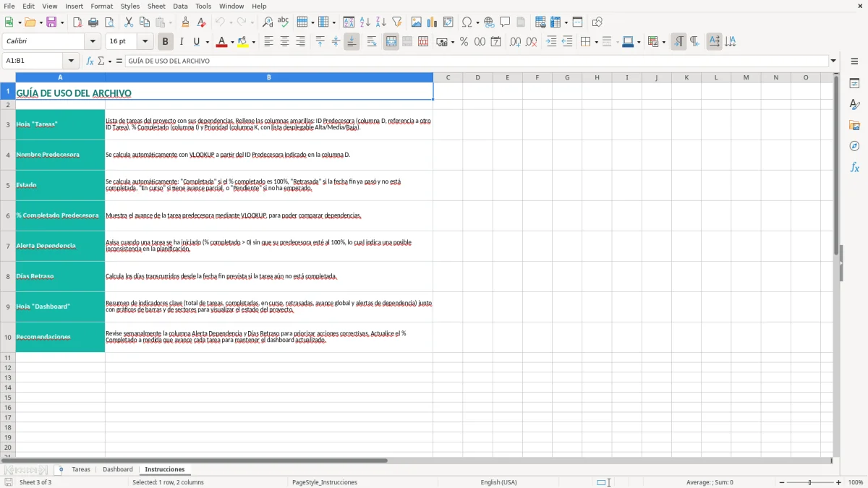Insert a pivot table

448,22
